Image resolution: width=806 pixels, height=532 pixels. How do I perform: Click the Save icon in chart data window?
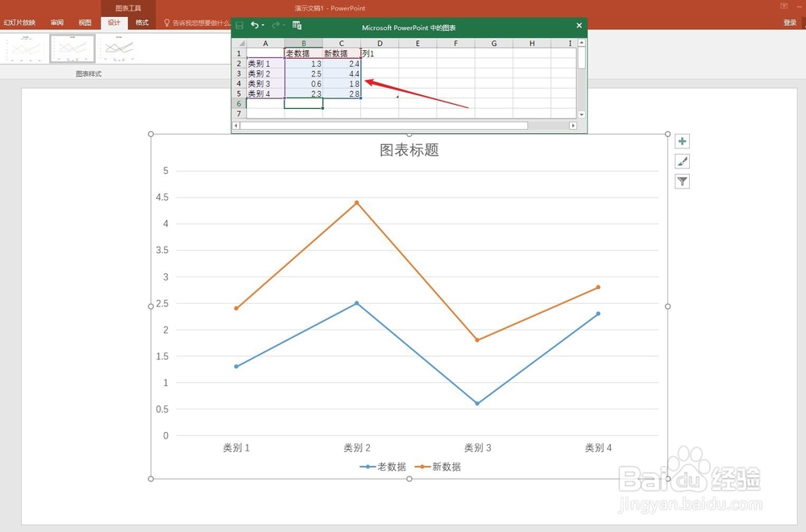click(x=239, y=25)
